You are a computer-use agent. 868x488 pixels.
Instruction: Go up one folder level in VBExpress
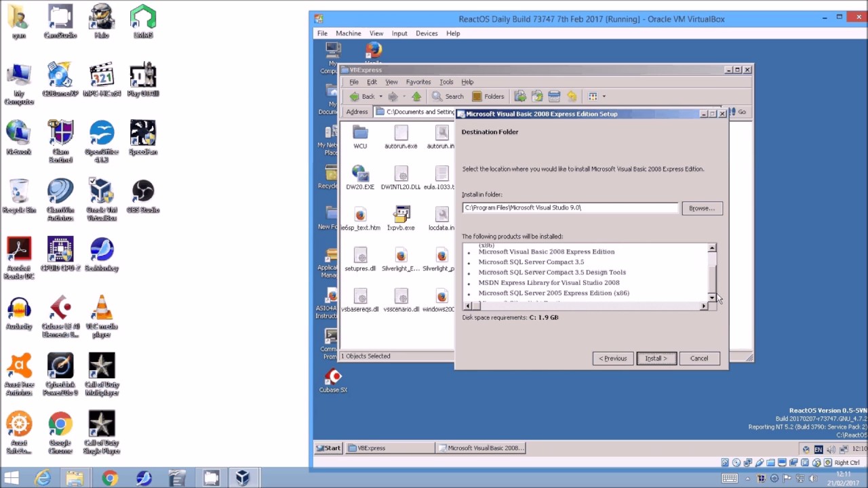(416, 97)
